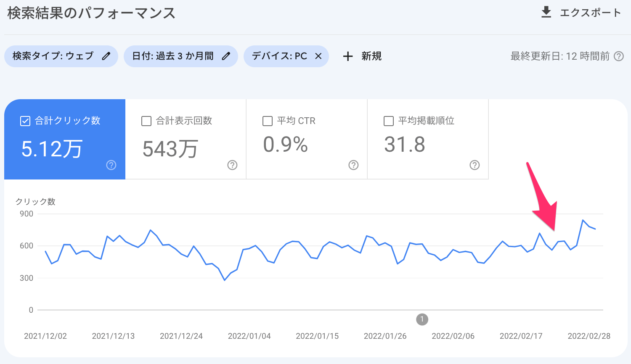
Task: Click the 2022/02/06 date label
Action: [x=453, y=336]
